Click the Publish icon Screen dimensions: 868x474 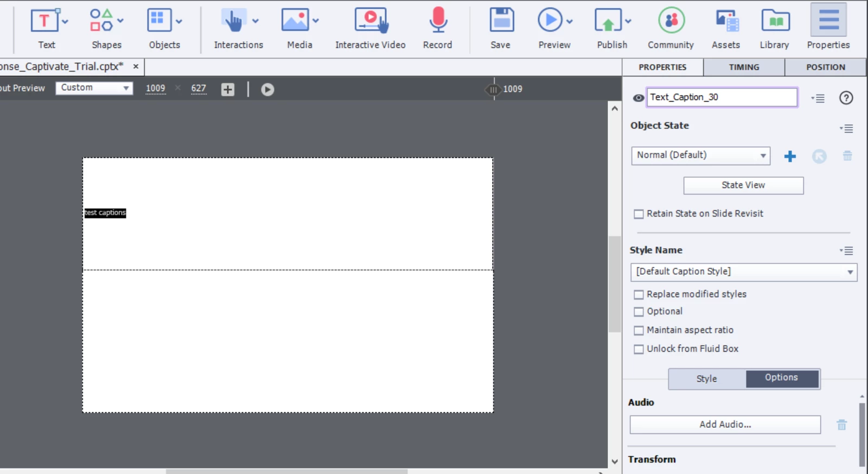(x=608, y=20)
